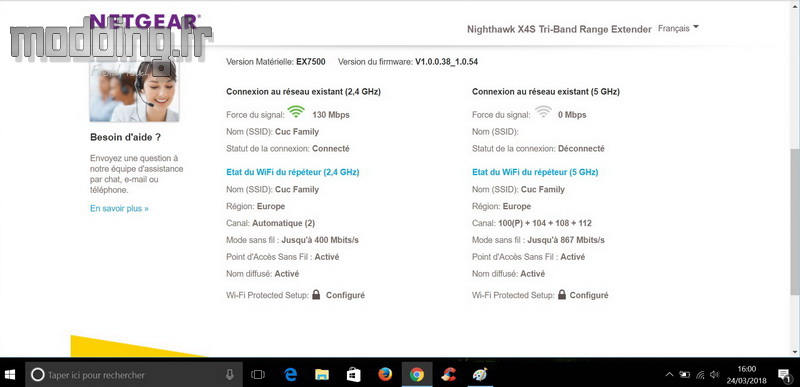Switch to Chrome in the taskbar
This screenshot has height=387, width=800.
coord(417,375)
